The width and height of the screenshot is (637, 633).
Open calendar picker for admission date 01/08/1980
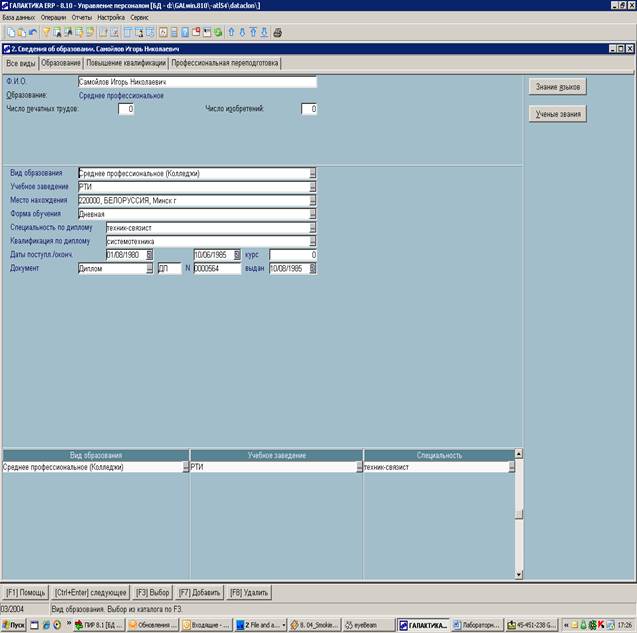pyautogui.click(x=149, y=255)
